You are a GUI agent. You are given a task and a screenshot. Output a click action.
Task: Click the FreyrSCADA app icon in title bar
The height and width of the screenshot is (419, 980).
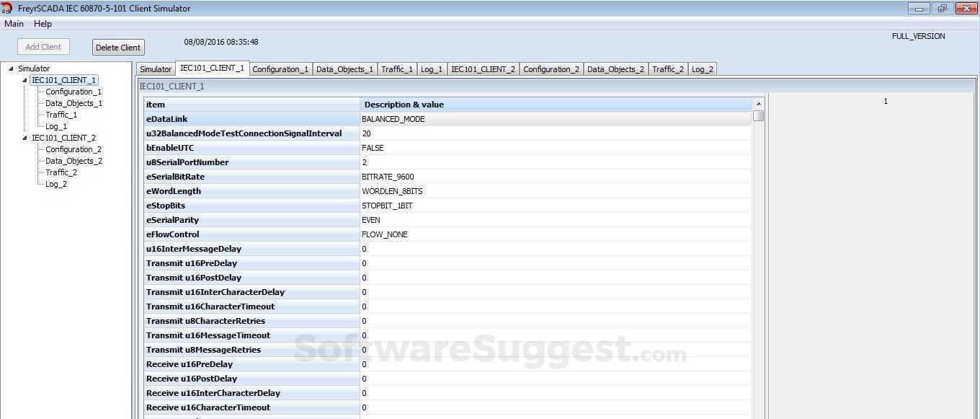[8, 8]
